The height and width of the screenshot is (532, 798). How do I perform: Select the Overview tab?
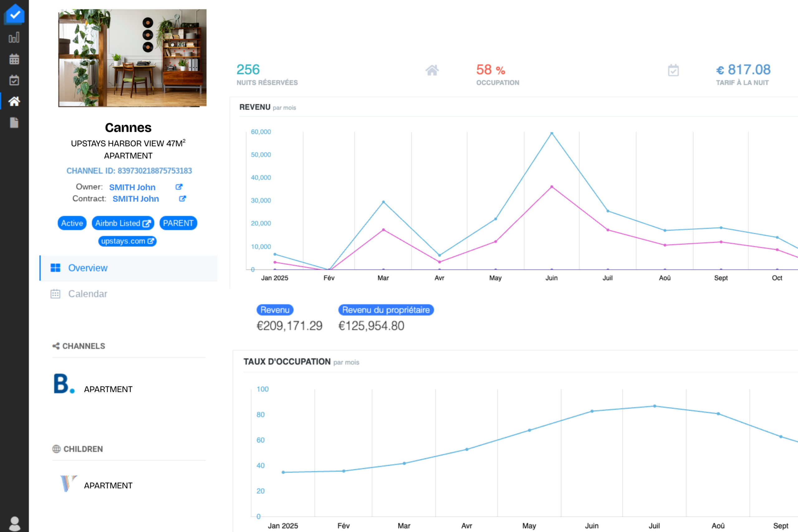(88, 268)
